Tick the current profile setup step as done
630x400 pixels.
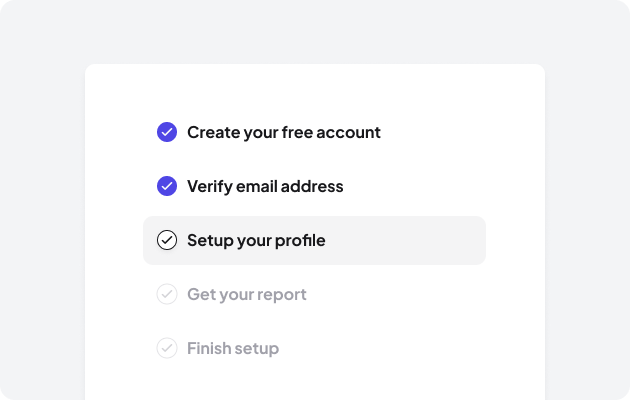point(167,240)
